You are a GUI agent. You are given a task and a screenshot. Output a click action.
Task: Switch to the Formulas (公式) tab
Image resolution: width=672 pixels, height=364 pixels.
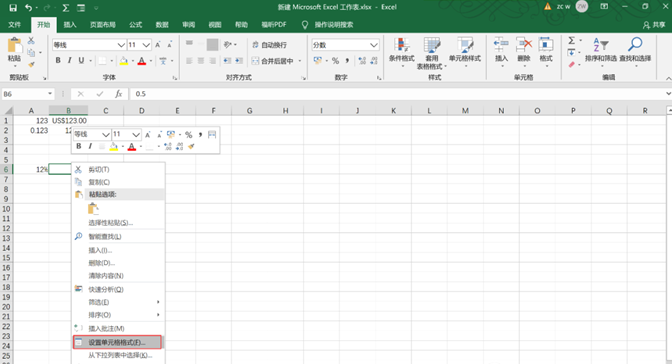[135, 25]
